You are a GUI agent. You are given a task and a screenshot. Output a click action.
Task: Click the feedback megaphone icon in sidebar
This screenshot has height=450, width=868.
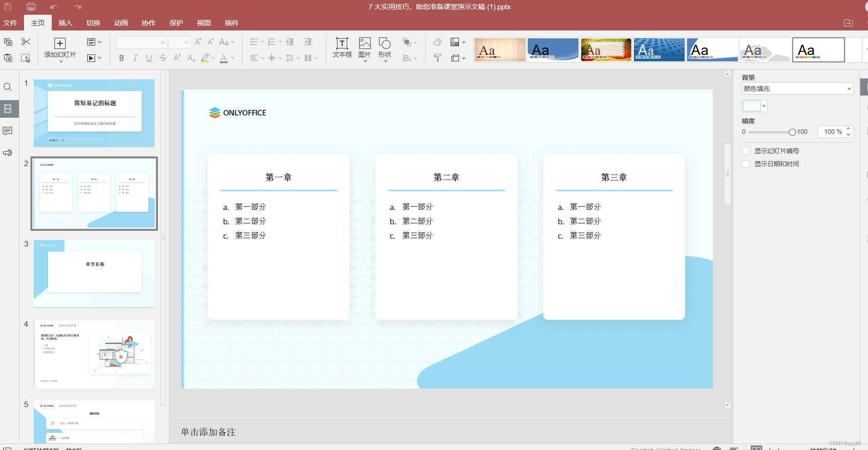pos(7,153)
